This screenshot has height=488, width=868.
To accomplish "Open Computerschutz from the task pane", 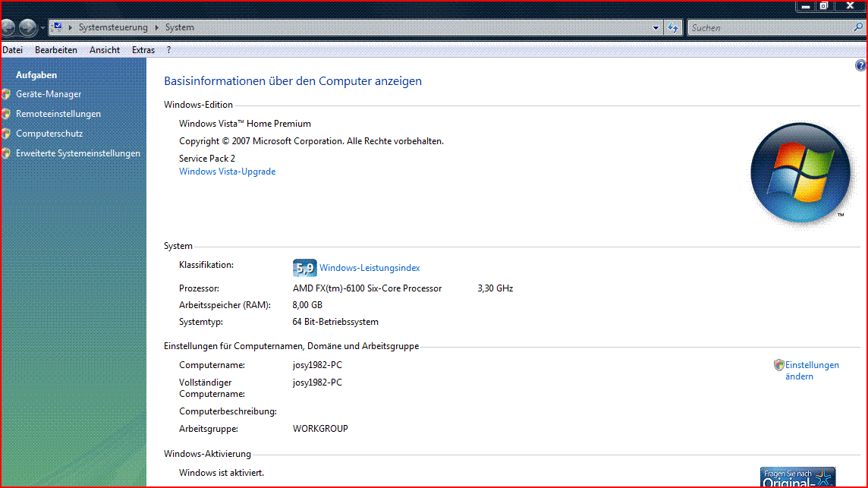I will (x=49, y=134).
